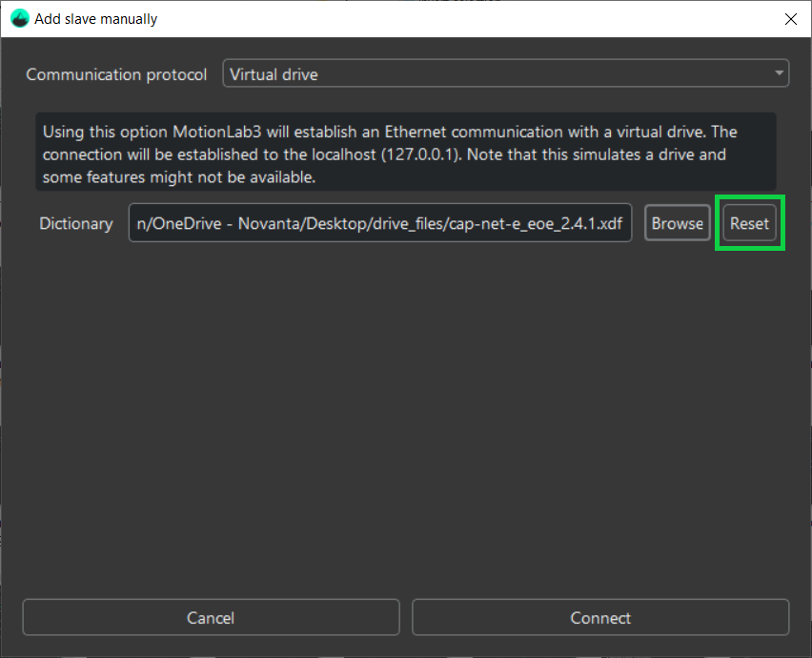The width and height of the screenshot is (812, 658).
Task: Close the Add slave manually dialog
Action: [x=789, y=19]
